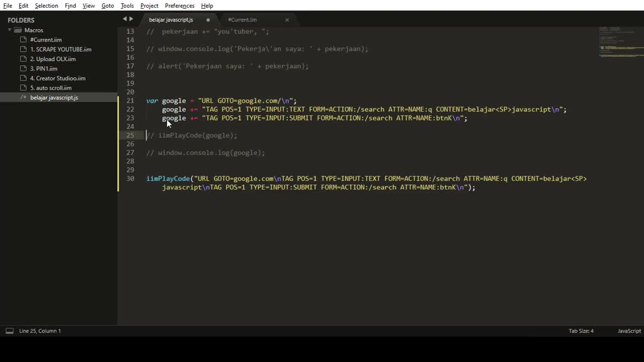
Task: Open #Current.iim in the sidebar
Action: [46, 40]
